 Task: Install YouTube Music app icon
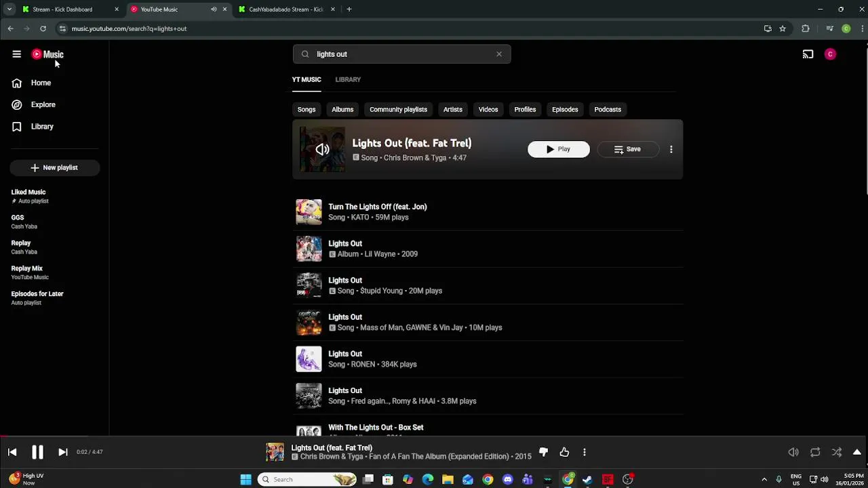click(x=768, y=28)
